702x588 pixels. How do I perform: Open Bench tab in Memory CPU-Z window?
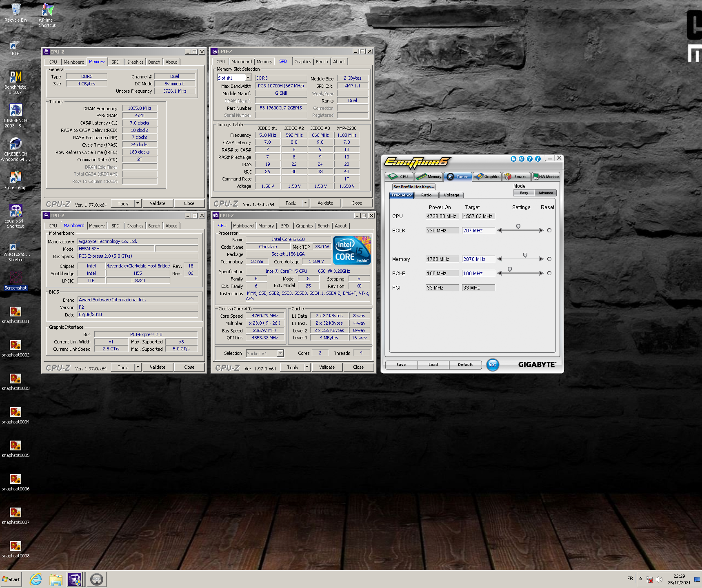click(154, 62)
